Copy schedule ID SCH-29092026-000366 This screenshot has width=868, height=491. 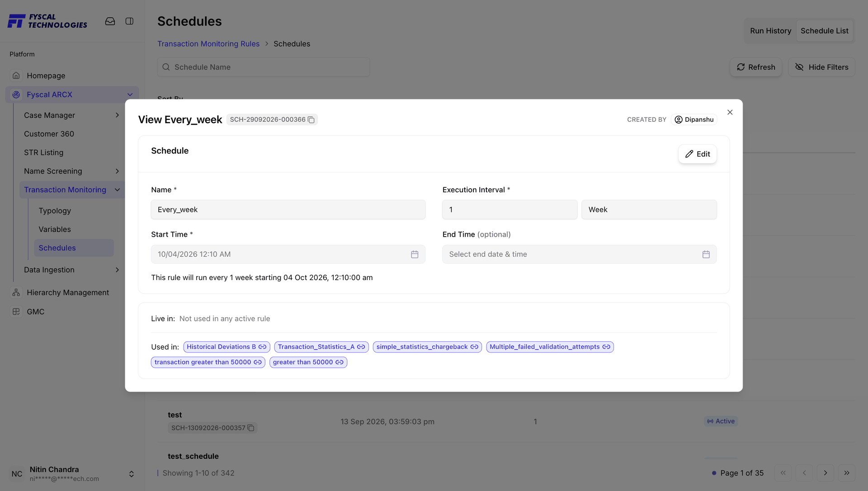coord(311,120)
